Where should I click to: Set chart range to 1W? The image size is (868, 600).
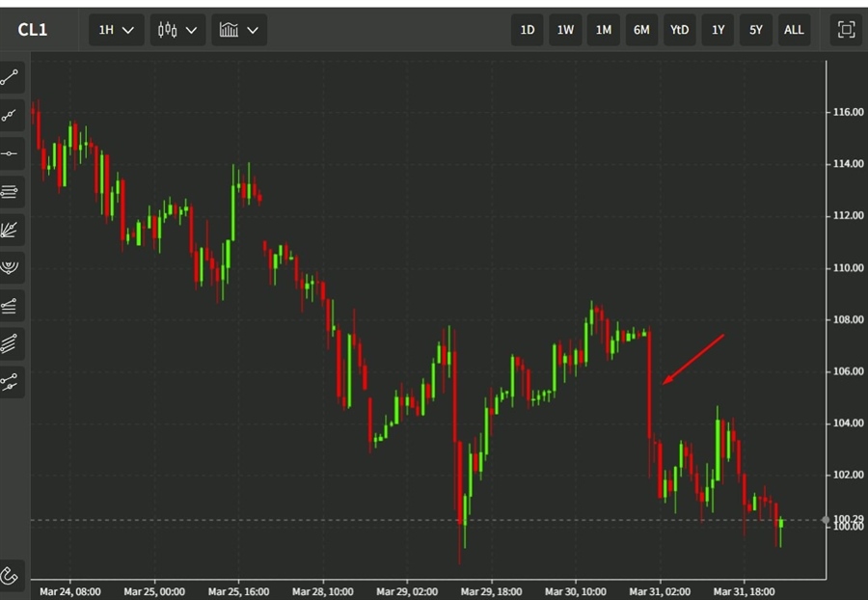(x=565, y=30)
